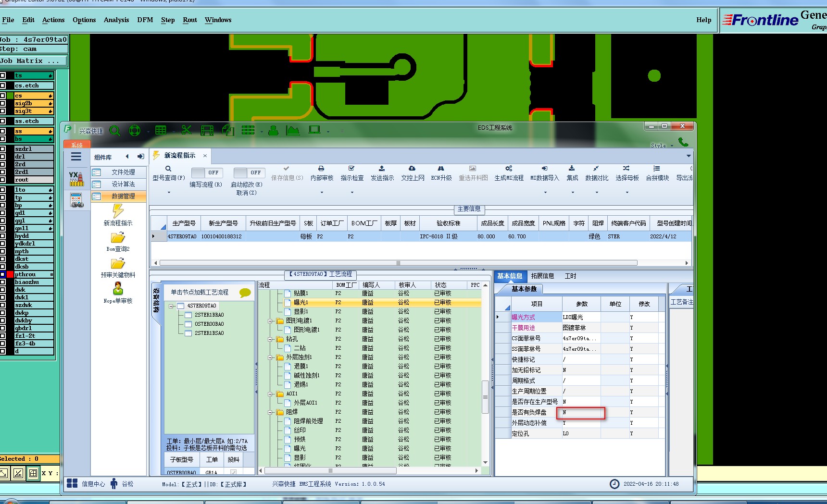Screen dimensions: 827x504
Task: Tick the 4S7ER09TA0 tree node checkbox
Action: pos(181,306)
